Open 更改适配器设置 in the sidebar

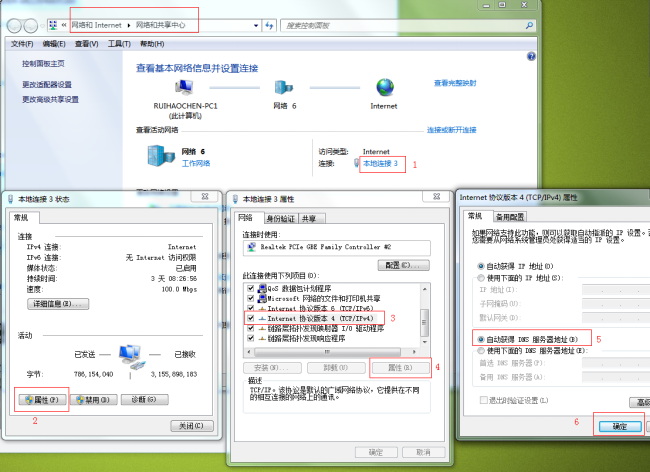(47, 84)
